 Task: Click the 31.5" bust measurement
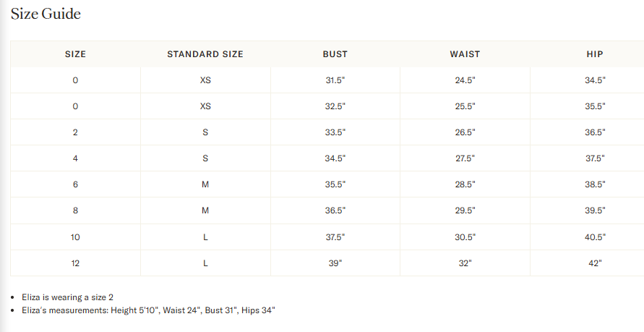(335, 80)
